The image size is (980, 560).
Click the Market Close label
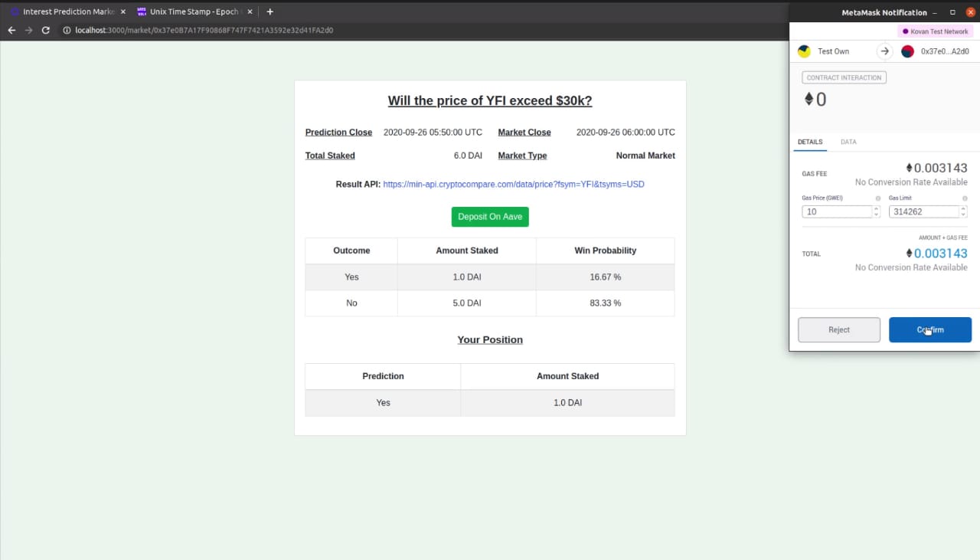pos(524,133)
